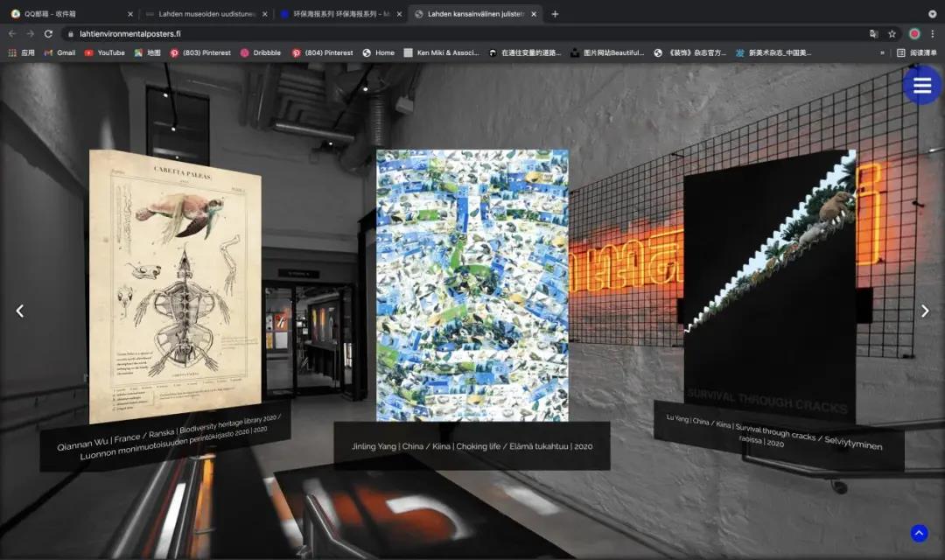The width and height of the screenshot is (945, 560).
Task: Open the (803) Pinterest bookmark
Action: point(200,53)
